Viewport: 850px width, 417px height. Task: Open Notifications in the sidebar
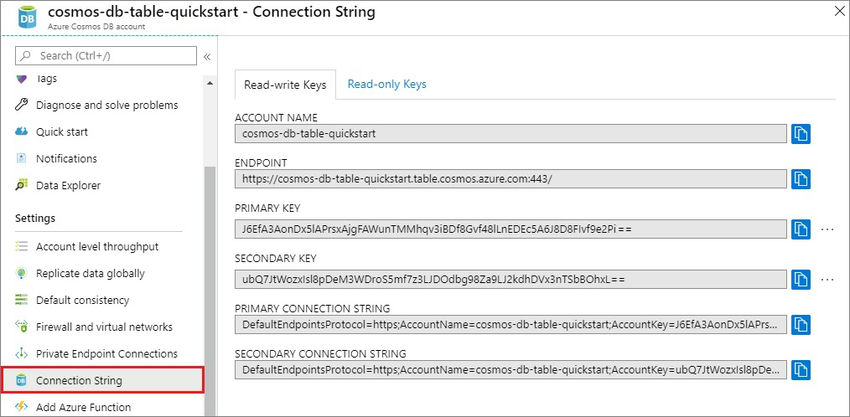[66, 158]
